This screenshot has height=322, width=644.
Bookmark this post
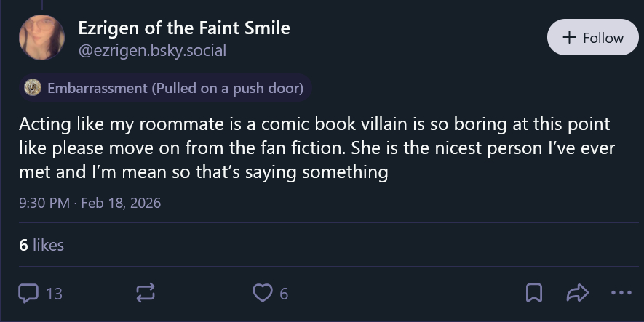(534, 294)
